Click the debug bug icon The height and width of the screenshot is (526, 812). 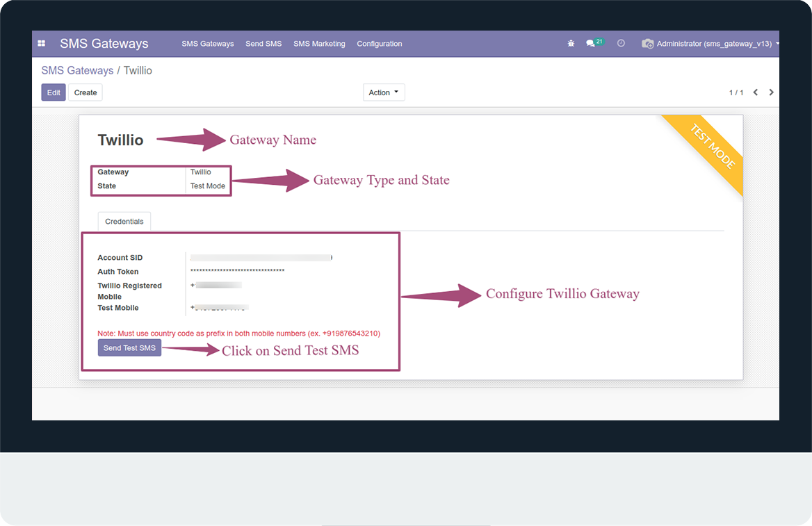click(571, 44)
